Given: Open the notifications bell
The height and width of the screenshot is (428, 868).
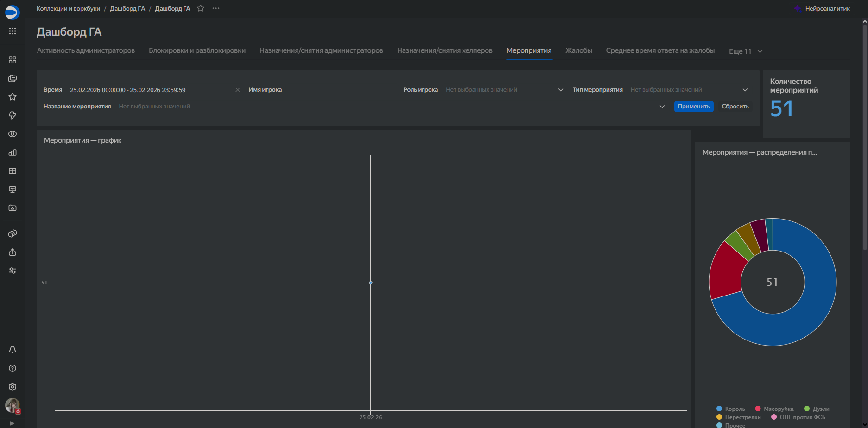Looking at the screenshot, I should 13,350.
